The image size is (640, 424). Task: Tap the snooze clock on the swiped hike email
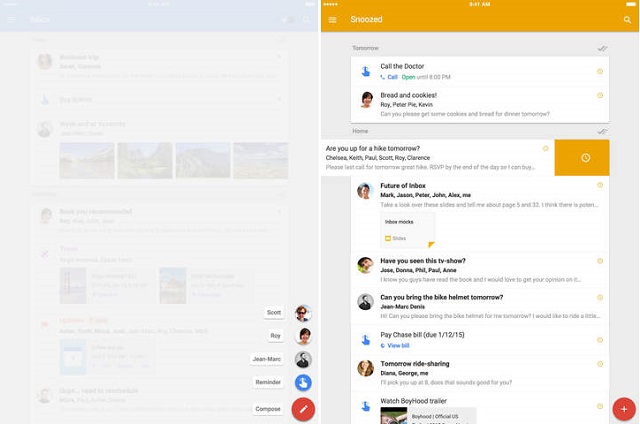coord(585,158)
